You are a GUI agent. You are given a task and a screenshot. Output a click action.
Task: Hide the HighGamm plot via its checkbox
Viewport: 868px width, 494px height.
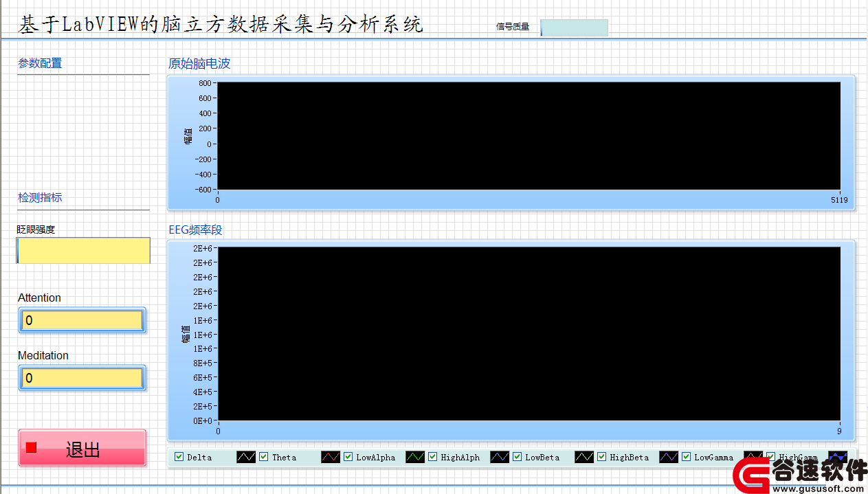(771, 457)
